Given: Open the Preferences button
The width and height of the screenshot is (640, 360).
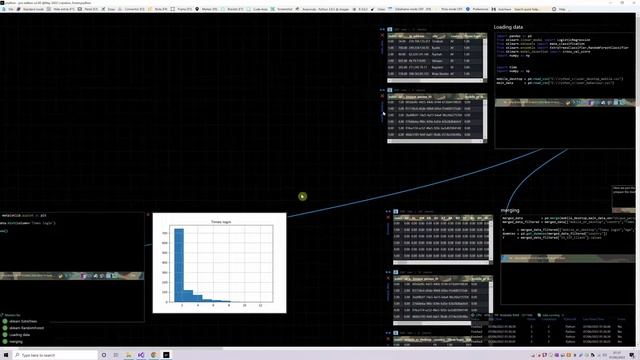Looking at the screenshot, I should pos(478,9).
